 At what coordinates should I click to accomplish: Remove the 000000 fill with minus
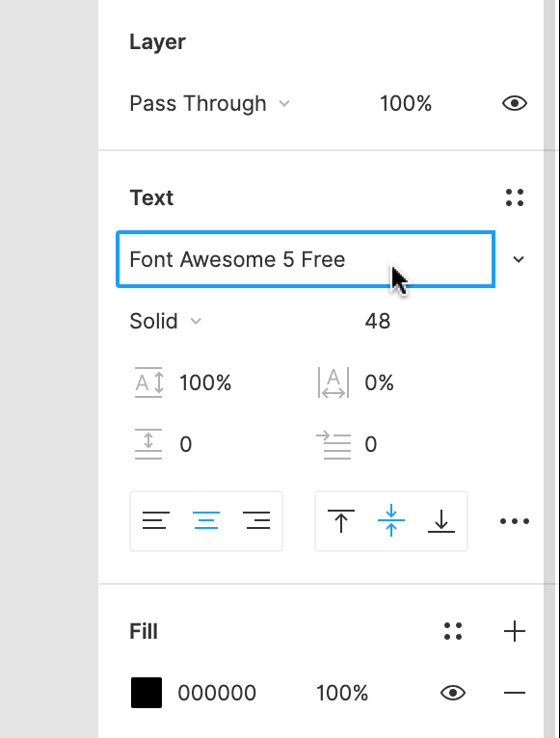click(x=515, y=693)
